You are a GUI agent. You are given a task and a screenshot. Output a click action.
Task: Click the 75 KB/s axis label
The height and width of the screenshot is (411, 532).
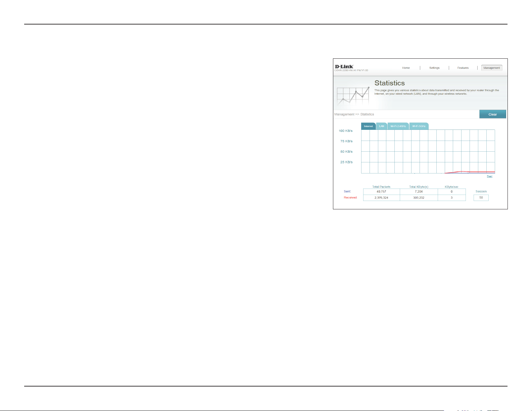pyautogui.click(x=346, y=141)
